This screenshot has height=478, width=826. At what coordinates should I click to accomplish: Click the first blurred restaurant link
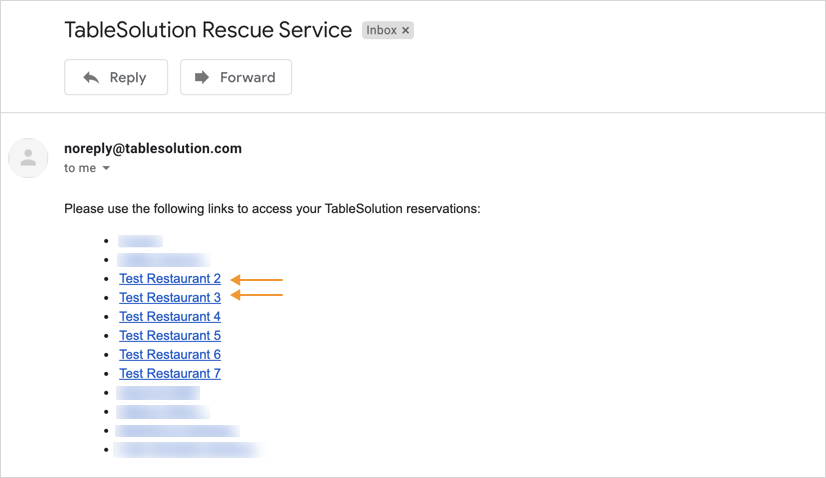140,241
